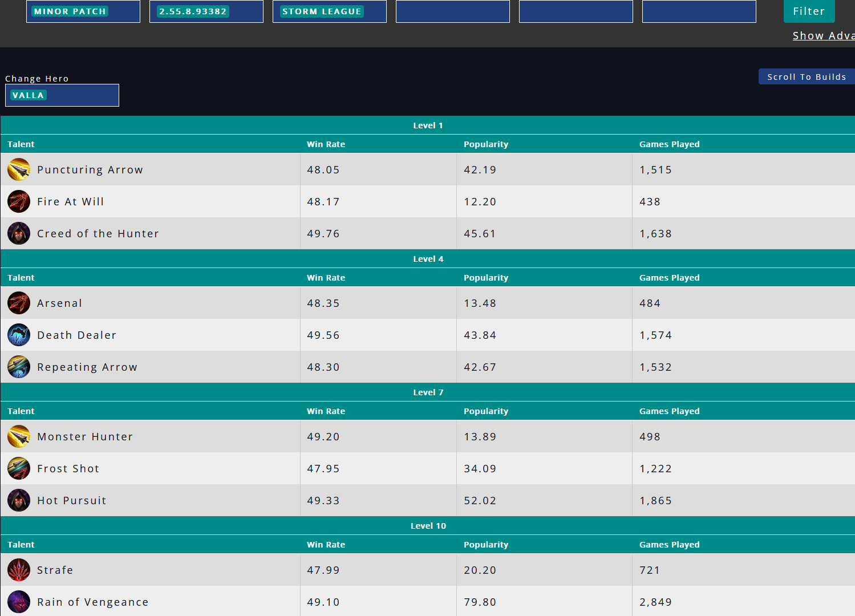Image resolution: width=855 pixels, height=616 pixels.
Task: Click the Creed of the Hunter icon
Action: point(19,233)
